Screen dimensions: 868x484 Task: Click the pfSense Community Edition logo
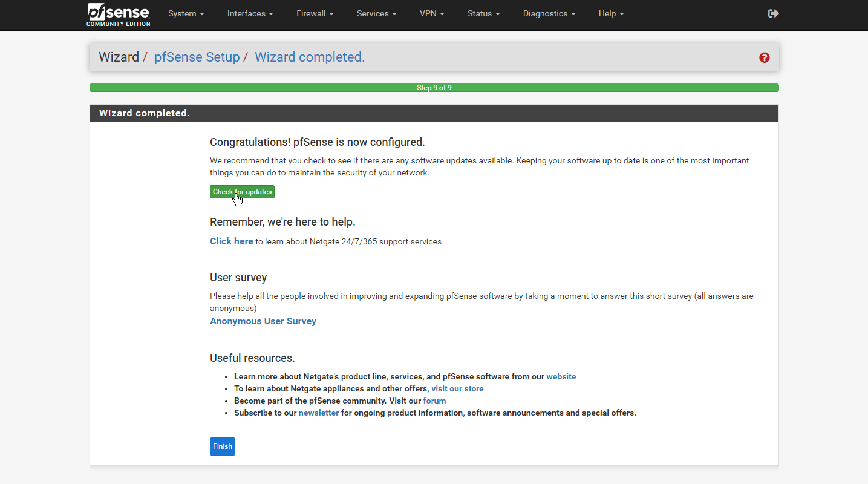click(x=118, y=15)
